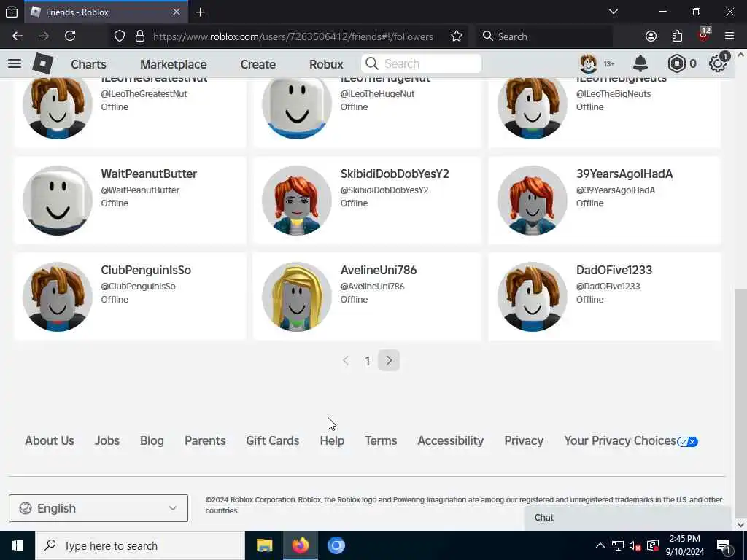
Task: Open WaitPeanutButter's avatar thumbnail
Action: 58,201
